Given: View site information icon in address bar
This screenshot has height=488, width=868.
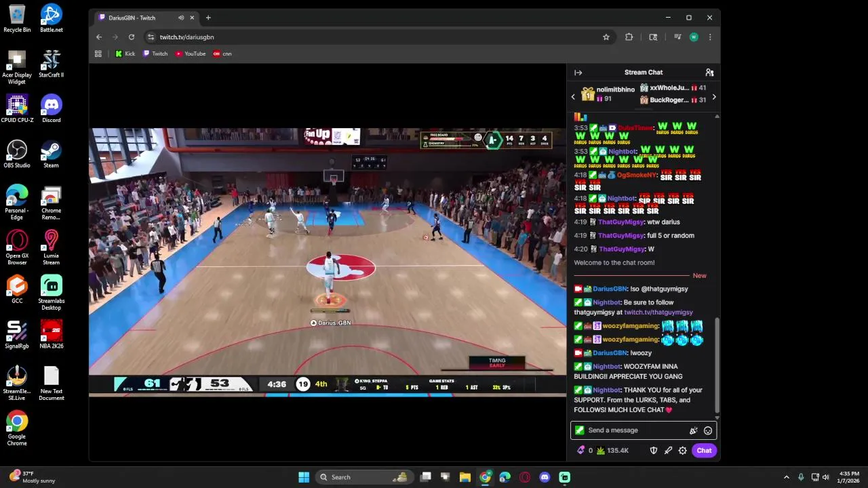Looking at the screenshot, I should [151, 37].
